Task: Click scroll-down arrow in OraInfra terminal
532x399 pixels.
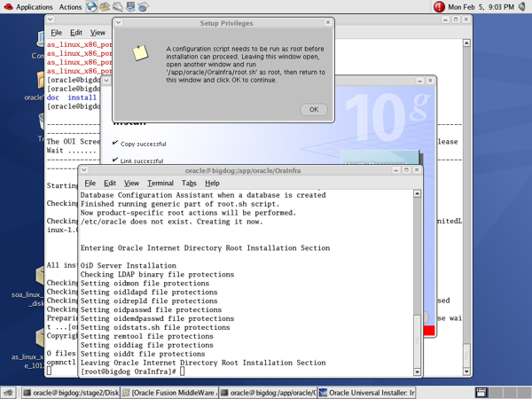Action: coord(418,372)
